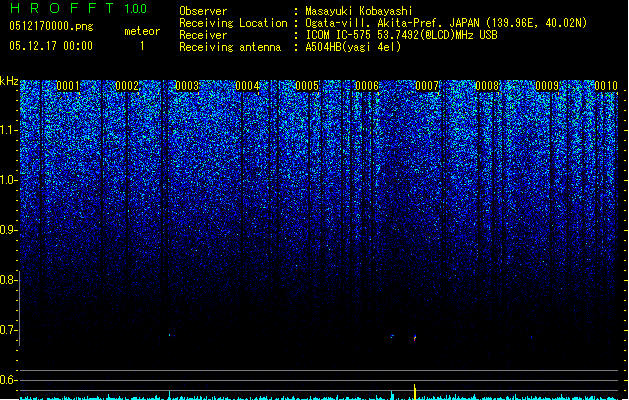Viewport: 629px width, 400px height.
Task: Select the file name 0512170000.png
Action: coord(51,26)
